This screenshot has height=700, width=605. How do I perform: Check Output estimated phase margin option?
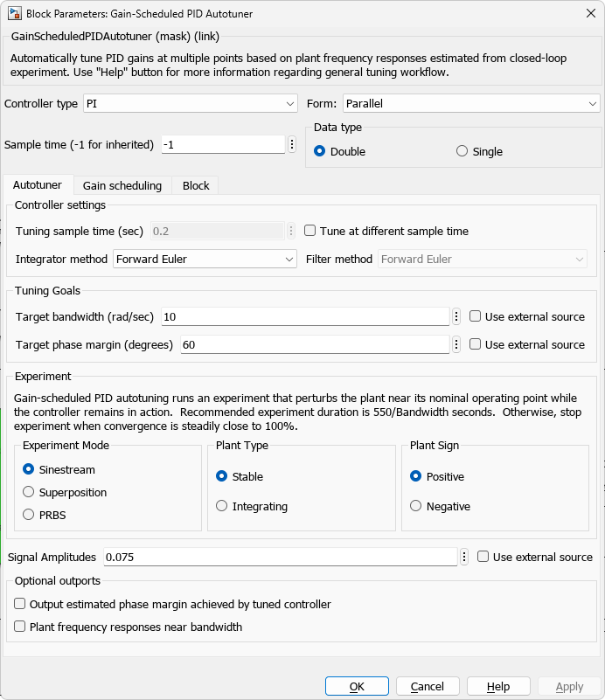(20, 604)
